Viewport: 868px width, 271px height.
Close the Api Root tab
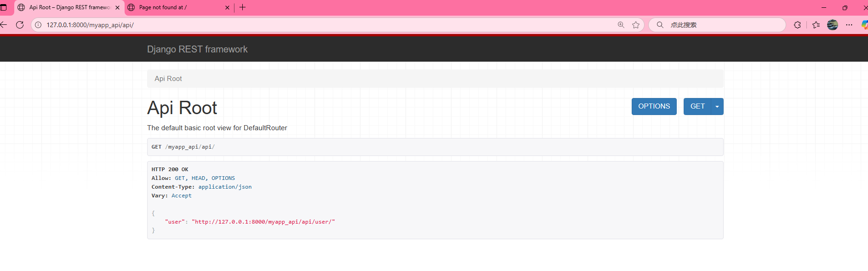pyautogui.click(x=117, y=7)
